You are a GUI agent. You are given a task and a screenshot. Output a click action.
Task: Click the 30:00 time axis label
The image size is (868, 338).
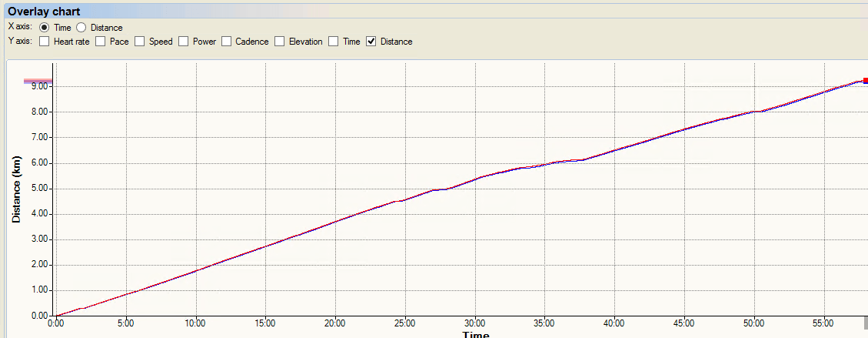475,323
